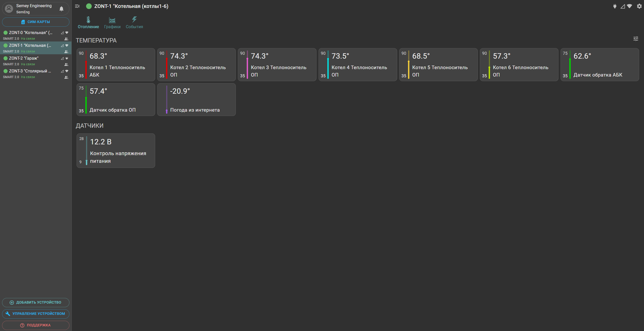The height and width of the screenshot is (331, 644).
Task: Click the user avatar icon for Semey Engineering
Action: (x=9, y=9)
